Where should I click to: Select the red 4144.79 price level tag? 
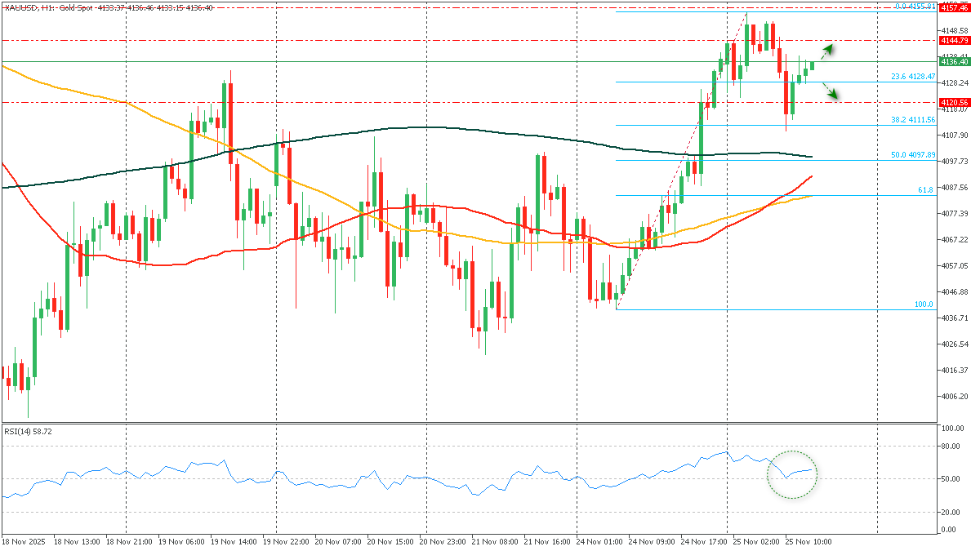click(x=954, y=40)
